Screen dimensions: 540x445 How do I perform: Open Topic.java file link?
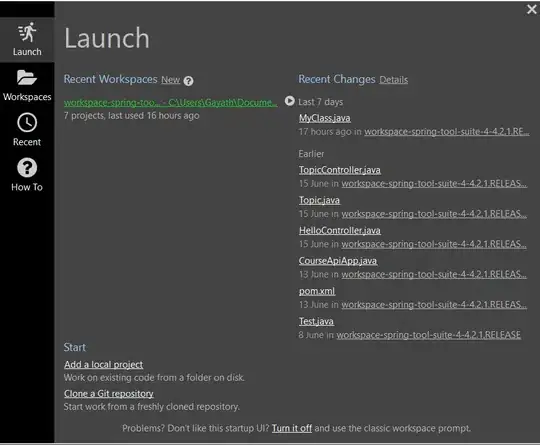click(x=319, y=200)
